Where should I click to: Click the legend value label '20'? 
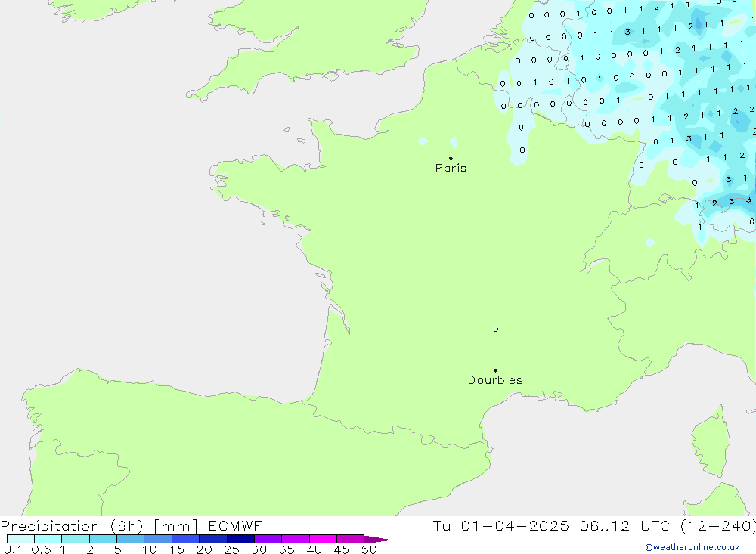(204, 549)
